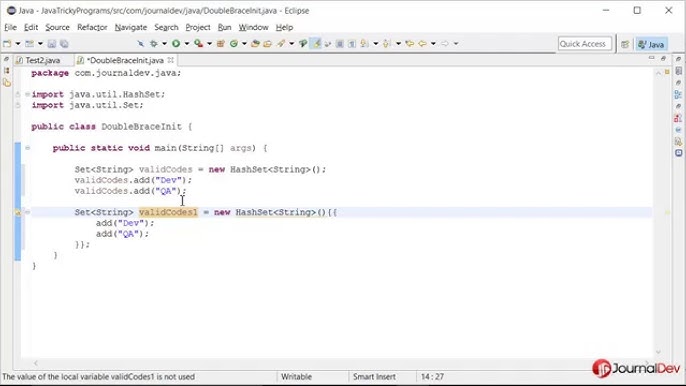The width and height of the screenshot is (686, 386).
Task: Toggle Mark Occurrences highlighter icon in toolbar
Action: point(316,43)
